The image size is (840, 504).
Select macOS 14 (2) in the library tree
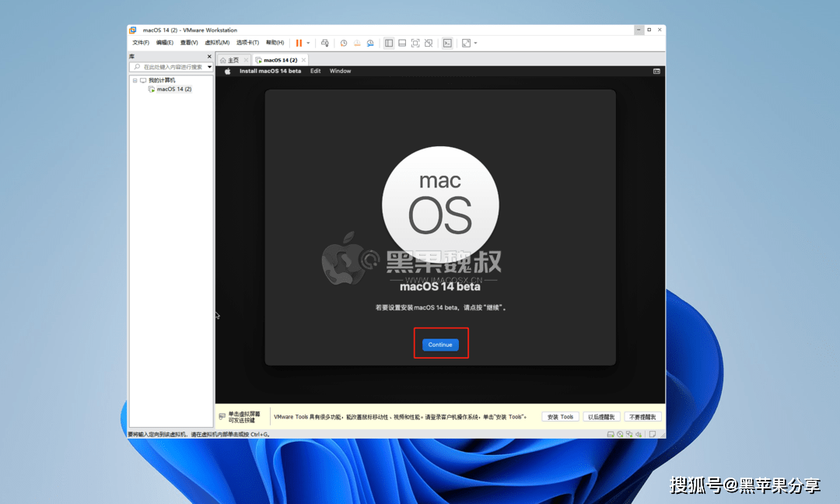coord(174,89)
